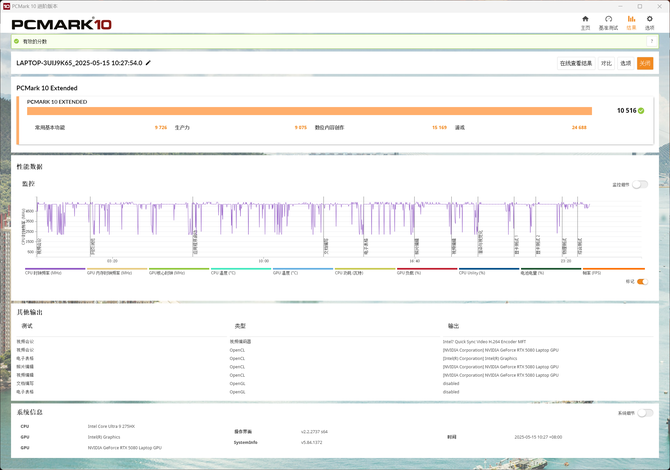670x470 pixels.
Task: Toggle the markers (标记) switch
Action: [x=642, y=282]
